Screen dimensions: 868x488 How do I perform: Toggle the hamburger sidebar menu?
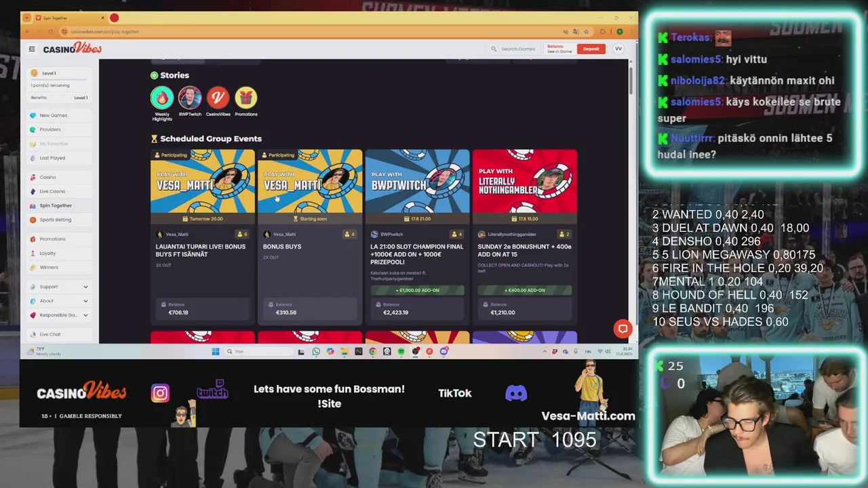pyautogui.click(x=32, y=49)
